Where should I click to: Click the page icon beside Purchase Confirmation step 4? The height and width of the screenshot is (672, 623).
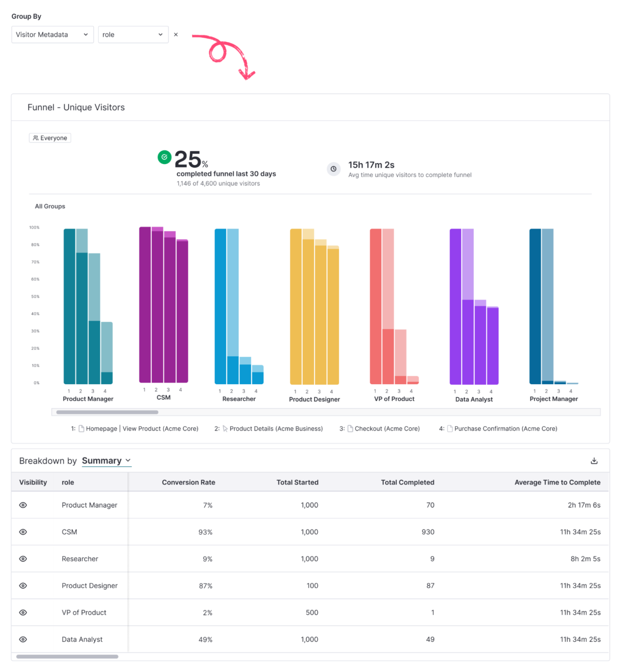click(450, 428)
